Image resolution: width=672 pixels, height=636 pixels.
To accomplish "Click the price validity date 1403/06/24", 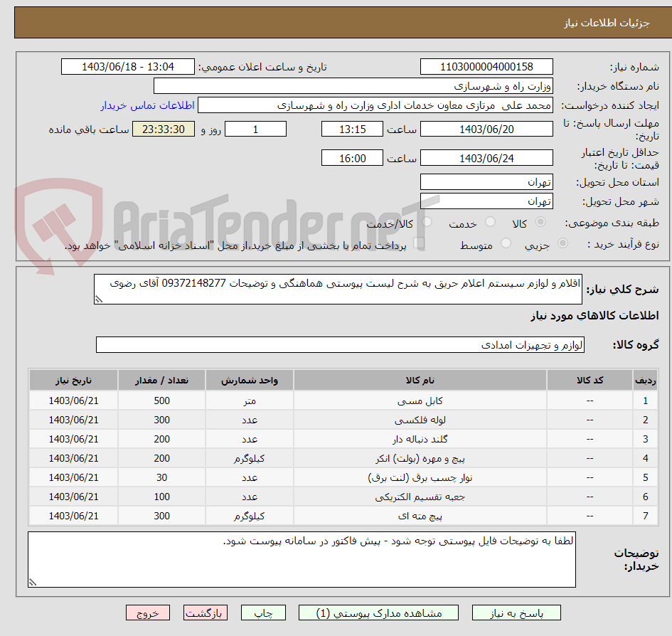I will (x=486, y=158).
